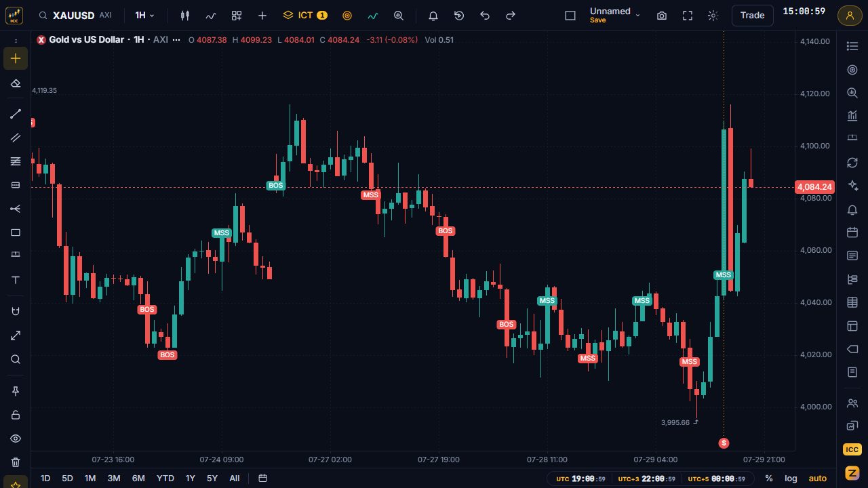Viewport: 868px width, 488px height.
Task: Undo the last chart action
Action: tap(485, 16)
